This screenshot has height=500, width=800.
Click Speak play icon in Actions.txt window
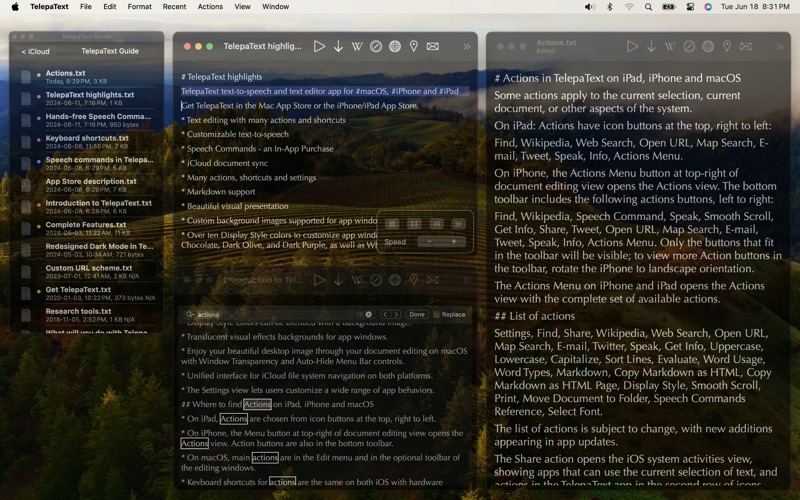click(x=633, y=46)
